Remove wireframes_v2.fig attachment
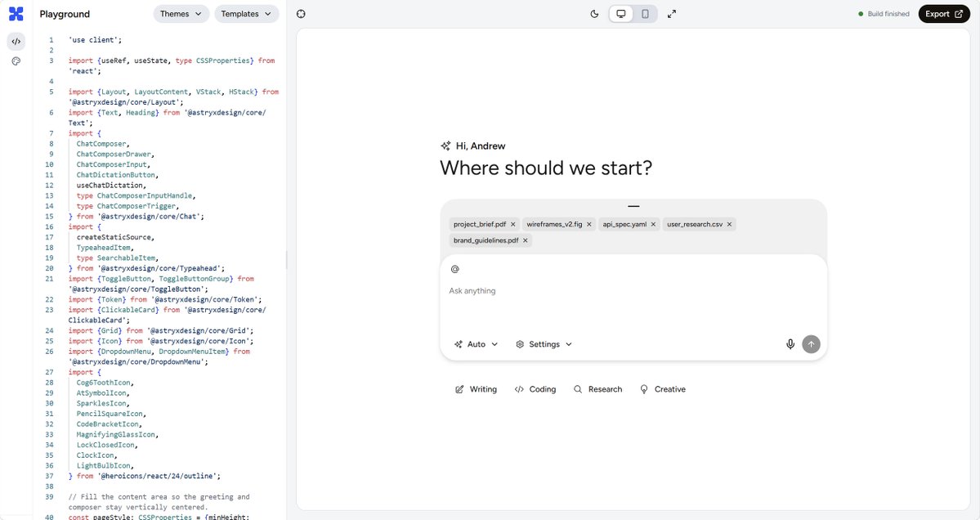980x520 pixels. [588, 224]
